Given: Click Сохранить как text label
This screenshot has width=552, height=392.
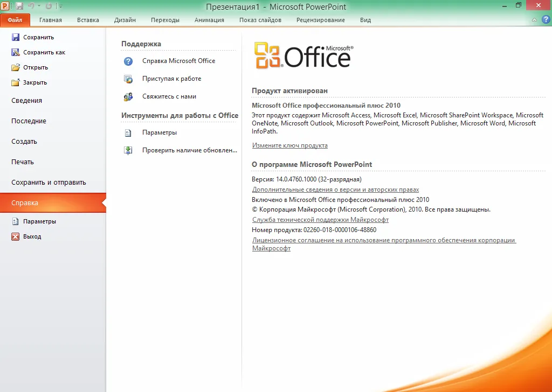Looking at the screenshot, I should (44, 52).
